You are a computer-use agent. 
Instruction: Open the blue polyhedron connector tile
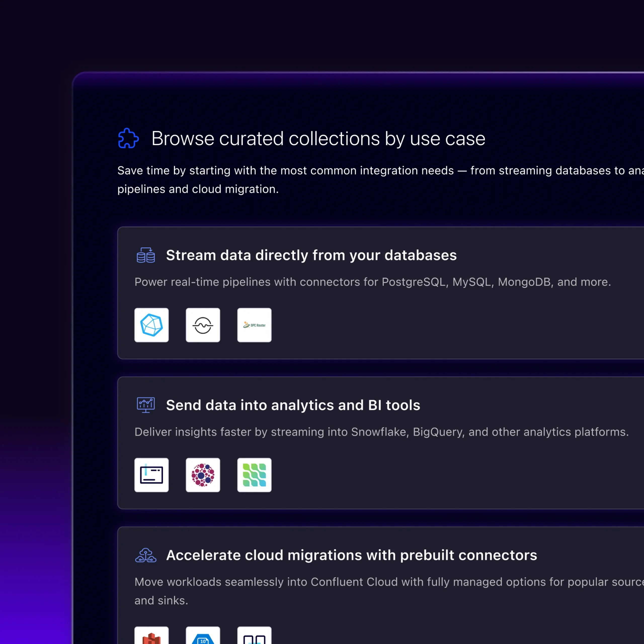(x=152, y=325)
